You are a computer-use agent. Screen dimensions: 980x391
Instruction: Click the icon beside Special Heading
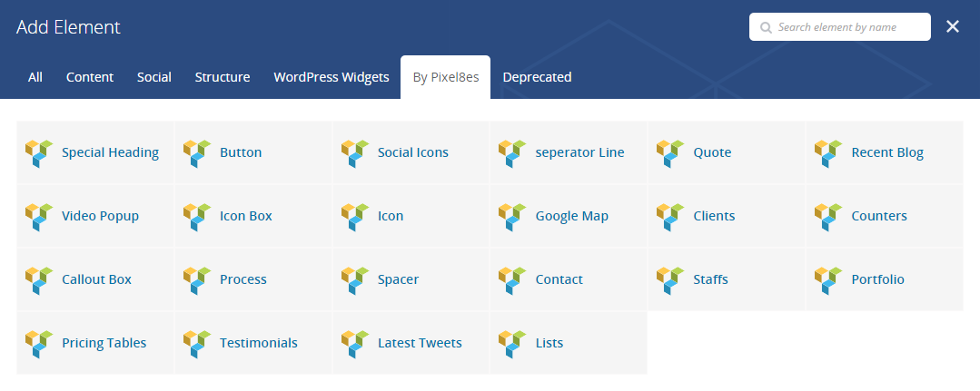(x=39, y=153)
